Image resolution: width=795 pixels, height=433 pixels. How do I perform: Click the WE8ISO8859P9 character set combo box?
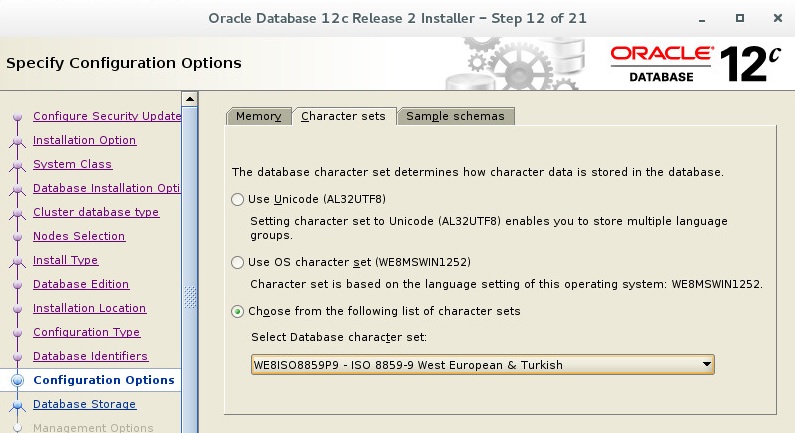pos(482,365)
